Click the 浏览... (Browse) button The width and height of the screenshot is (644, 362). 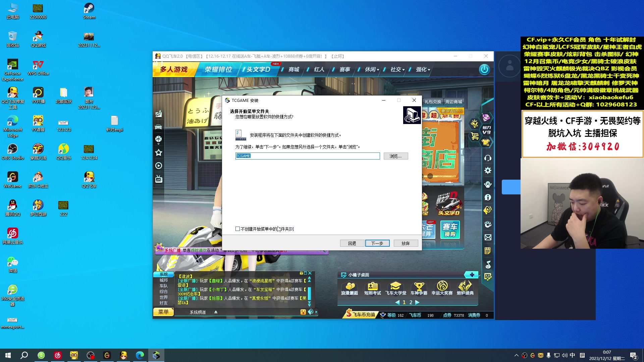(395, 156)
